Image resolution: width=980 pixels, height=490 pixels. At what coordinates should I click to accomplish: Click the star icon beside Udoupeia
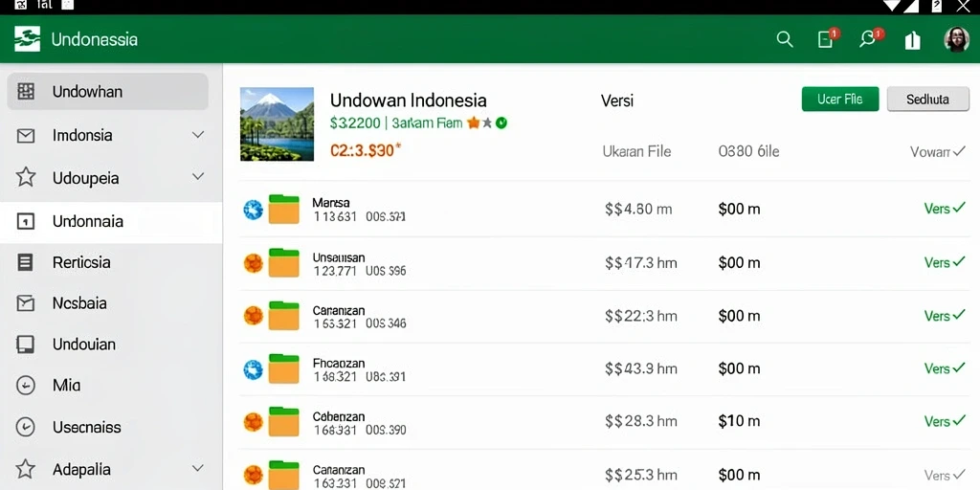26,177
